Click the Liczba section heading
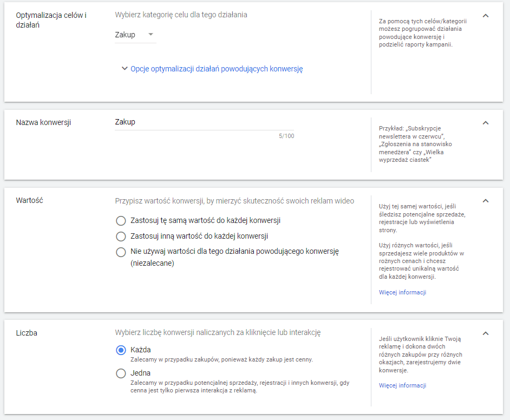 (27, 333)
